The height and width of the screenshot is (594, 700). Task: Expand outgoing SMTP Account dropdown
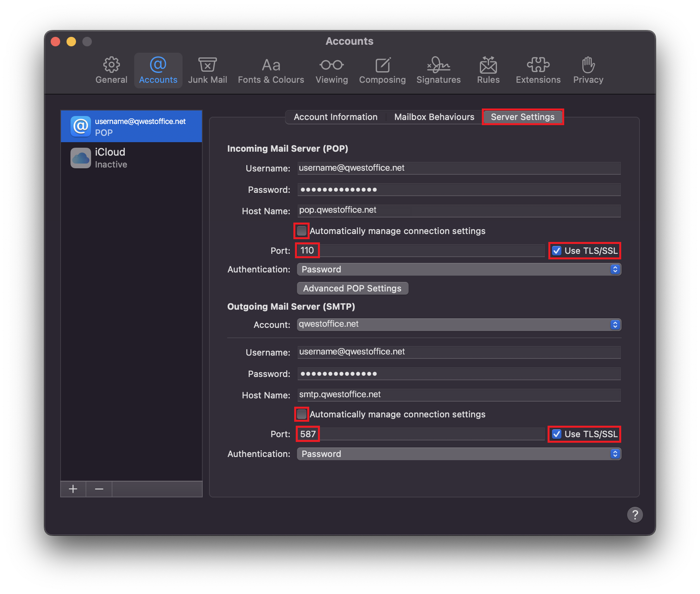pyautogui.click(x=458, y=325)
